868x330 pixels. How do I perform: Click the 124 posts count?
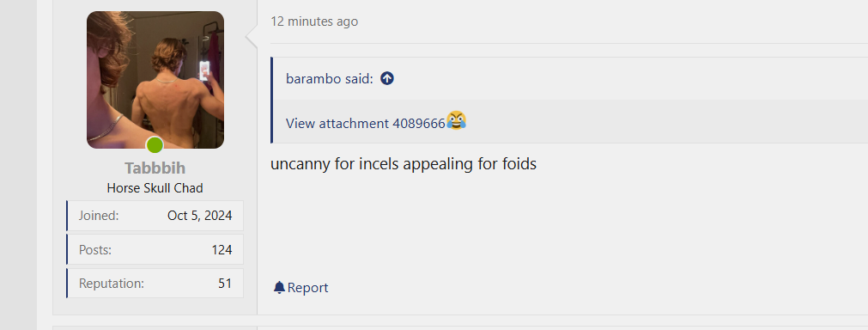tap(222, 250)
